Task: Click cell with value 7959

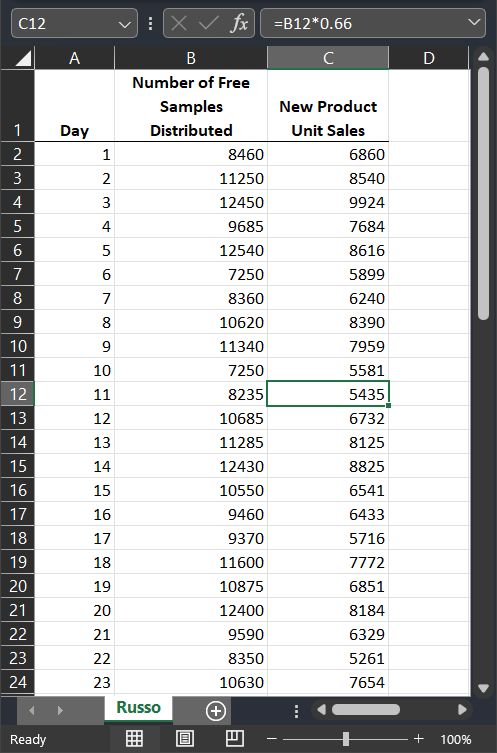Action: (328, 346)
